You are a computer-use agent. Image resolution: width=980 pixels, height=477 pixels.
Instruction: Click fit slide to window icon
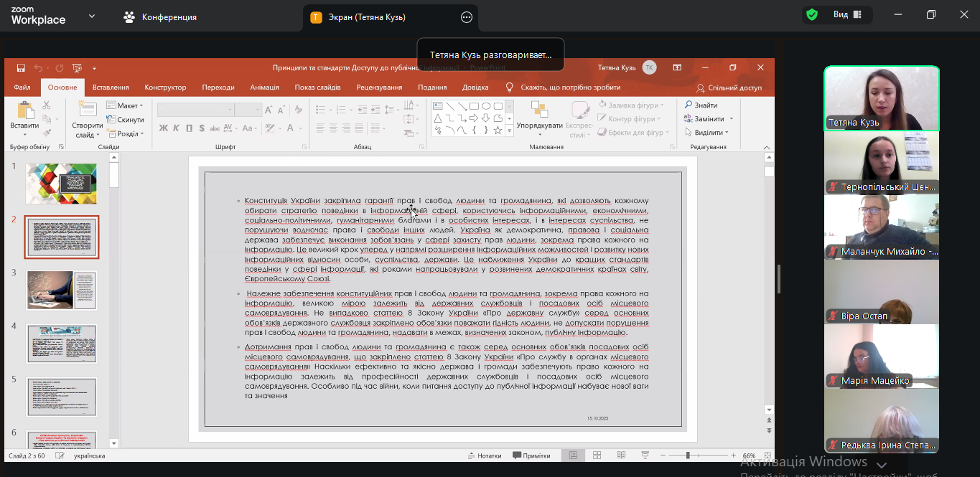[x=767, y=455]
